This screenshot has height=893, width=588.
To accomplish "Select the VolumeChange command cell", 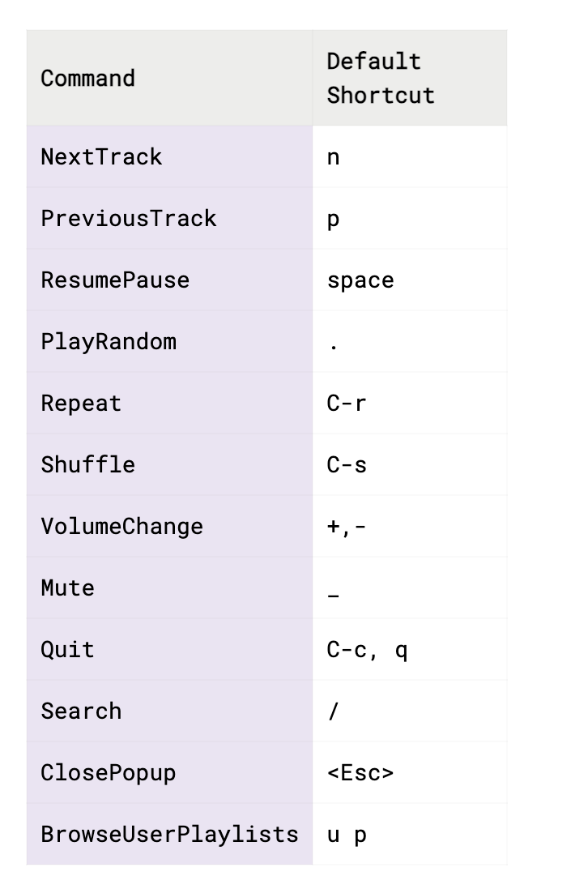I will pyautogui.click(x=169, y=526).
